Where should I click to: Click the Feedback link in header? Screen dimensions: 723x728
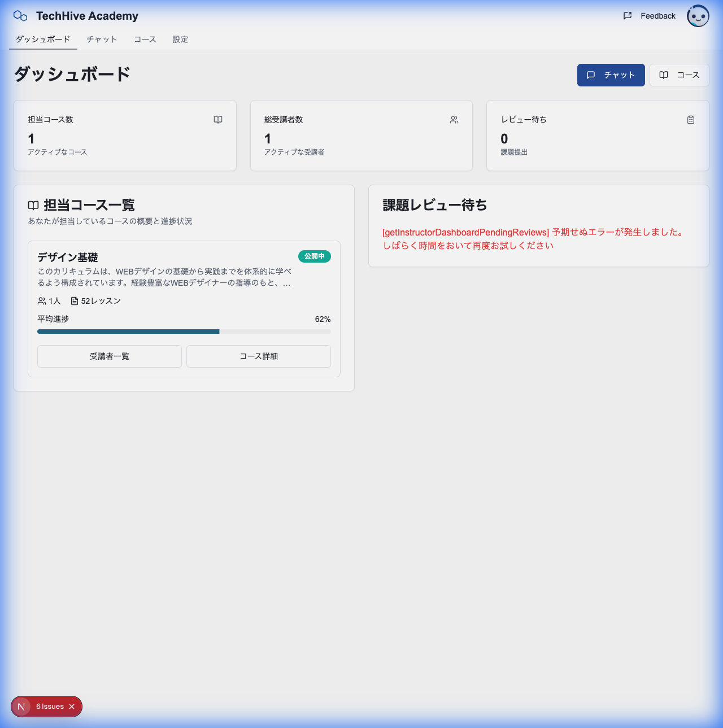[649, 16]
